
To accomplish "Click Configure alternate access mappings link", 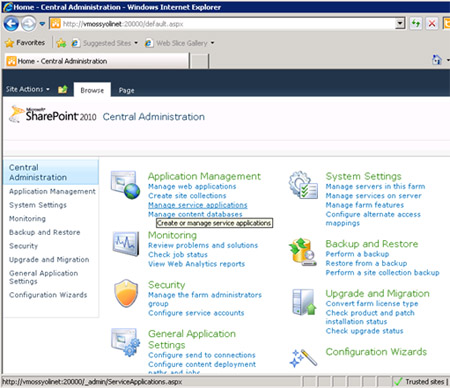I will coord(373,219).
